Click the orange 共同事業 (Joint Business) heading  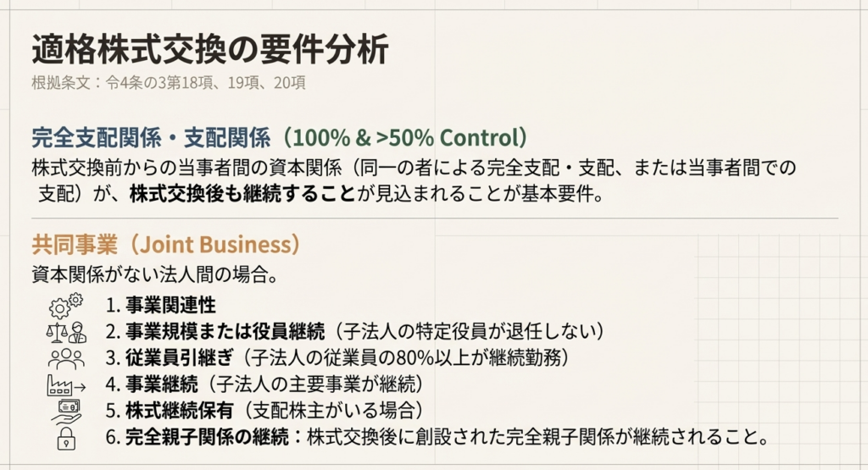coord(166,245)
